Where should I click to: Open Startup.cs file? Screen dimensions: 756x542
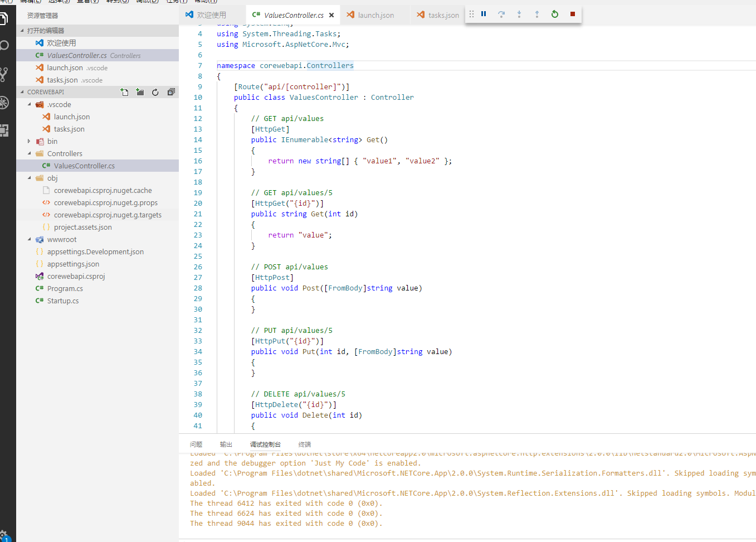tap(97, 301)
